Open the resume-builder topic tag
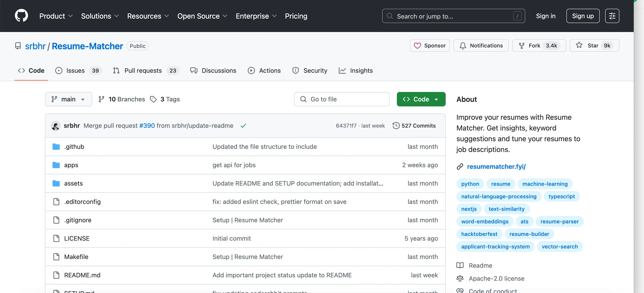Viewport: 644px width, 293px height. click(529, 234)
